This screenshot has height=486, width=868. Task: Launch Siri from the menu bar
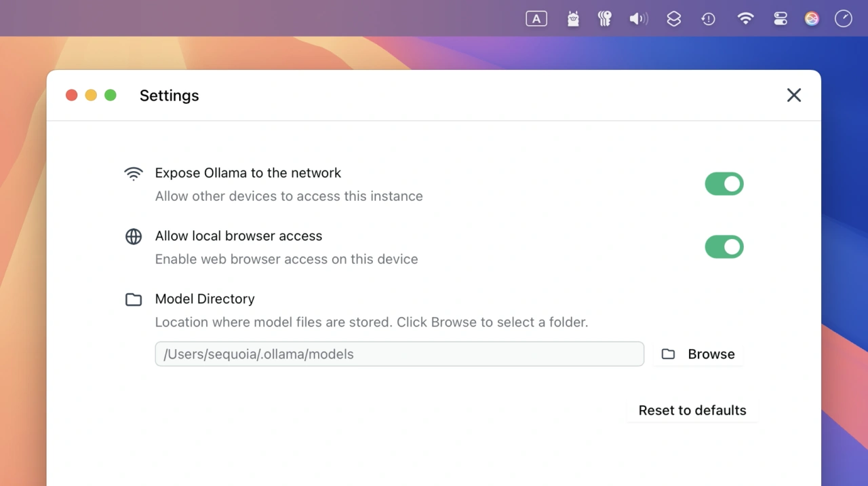click(x=812, y=19)
